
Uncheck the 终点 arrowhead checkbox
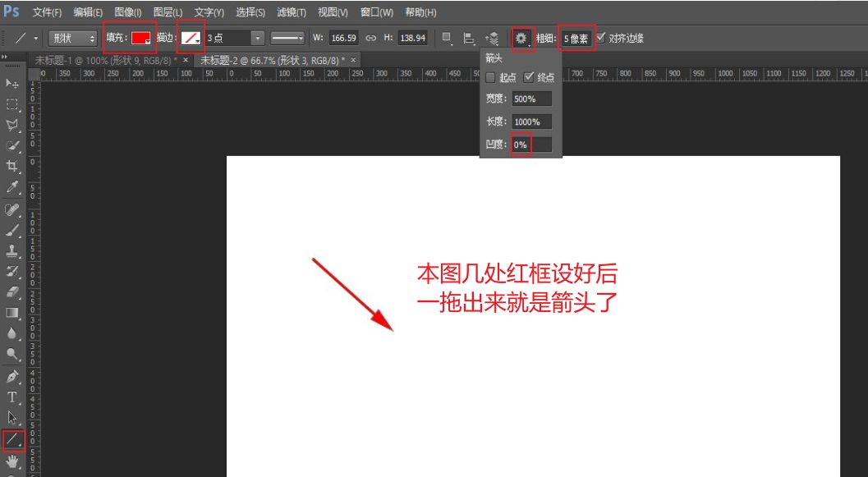click(x=529, y=77)
